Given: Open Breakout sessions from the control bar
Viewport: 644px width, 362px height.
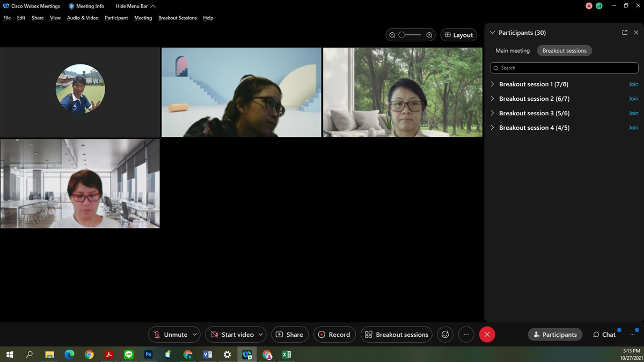Looking at the screenshot, I should pyautogui.click(x=397, y=335).
